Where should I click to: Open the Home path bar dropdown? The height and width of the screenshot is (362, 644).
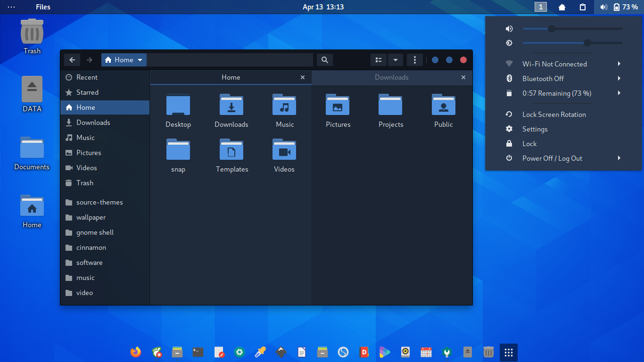click(x=124, y=60)
